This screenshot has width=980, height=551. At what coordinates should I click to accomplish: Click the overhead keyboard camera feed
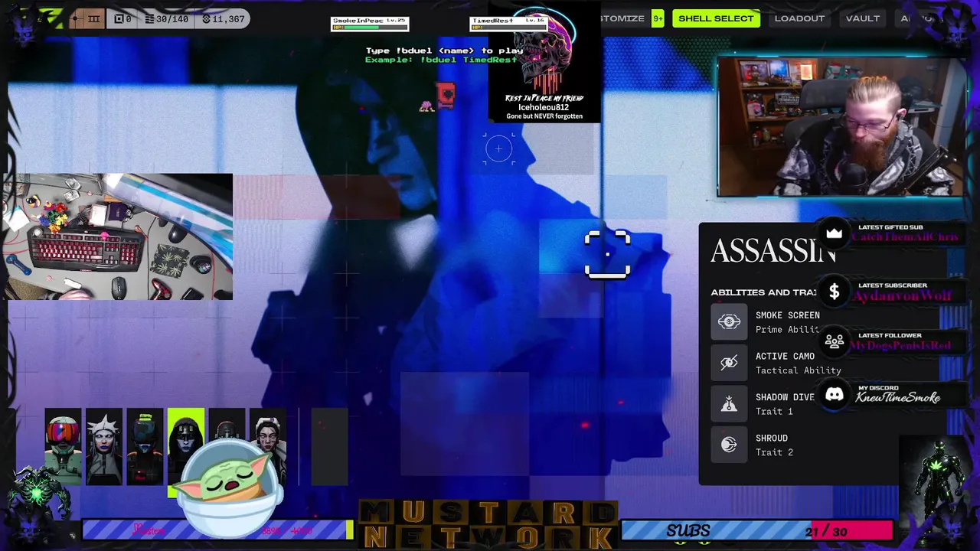click(116, 236)
